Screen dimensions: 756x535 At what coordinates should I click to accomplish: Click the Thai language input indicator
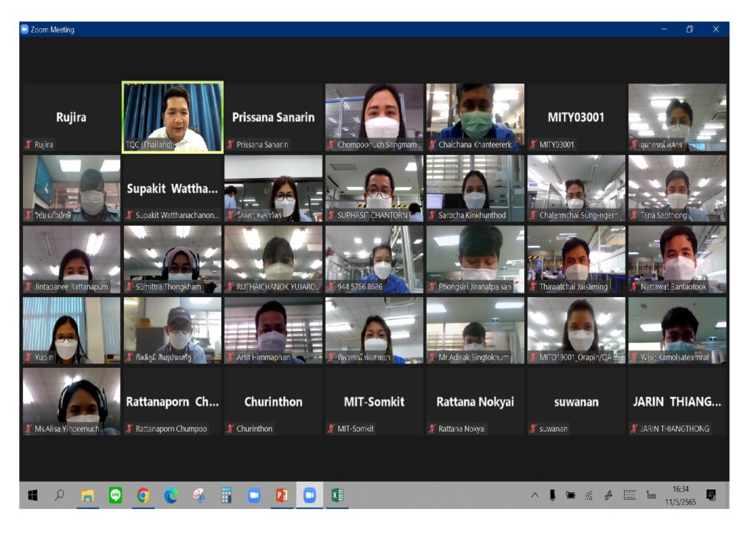click(651, 495)
